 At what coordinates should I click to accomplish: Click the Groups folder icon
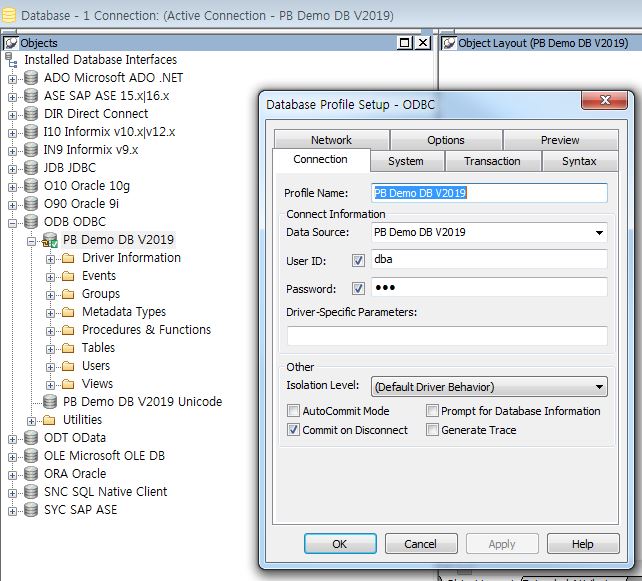pyautogui.click(x=68, y=294)
